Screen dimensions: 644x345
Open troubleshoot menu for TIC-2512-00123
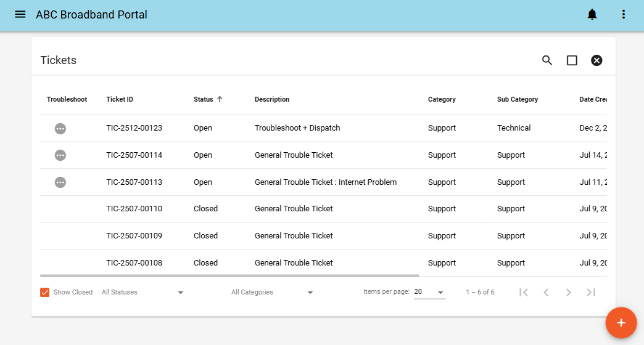pos(60,128)
